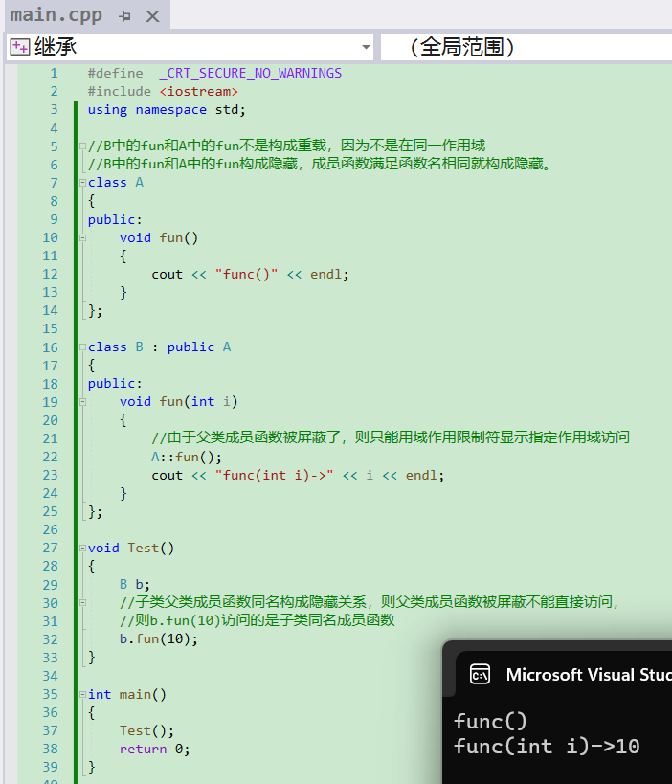672x784 pixels.
Task: Collapse void fun() in class A
Action: [82, 238]
